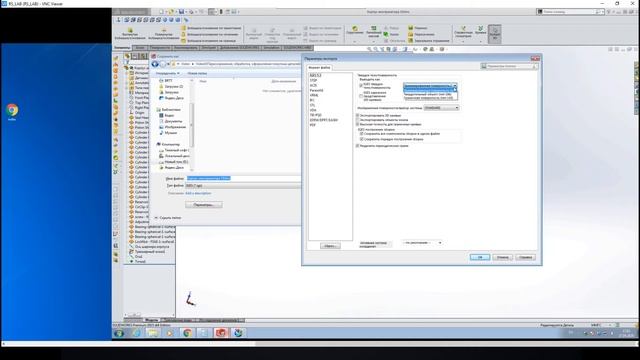
Task: Select the Linear Pattern ribbon tool
Action: point(373,32)
